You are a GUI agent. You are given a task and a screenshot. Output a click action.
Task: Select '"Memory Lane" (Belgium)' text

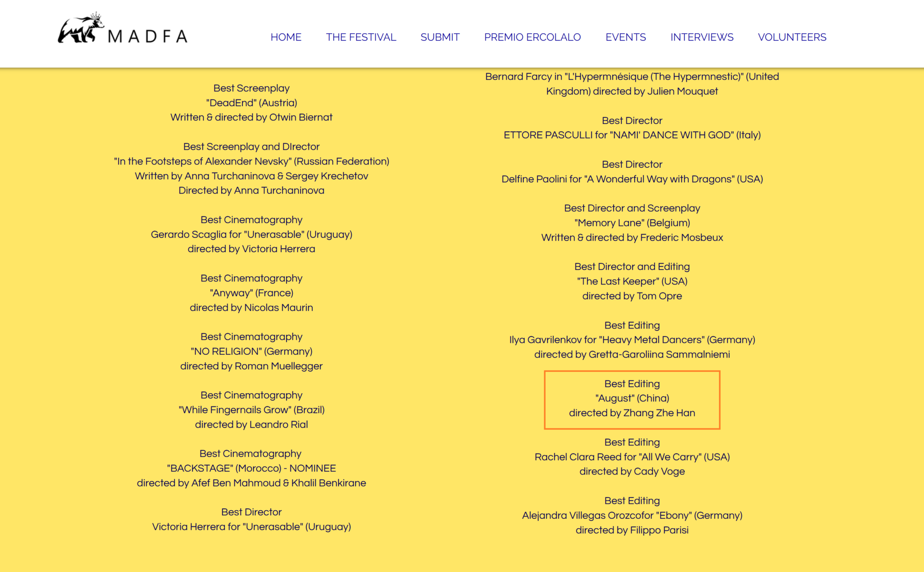tap(632, 223)
